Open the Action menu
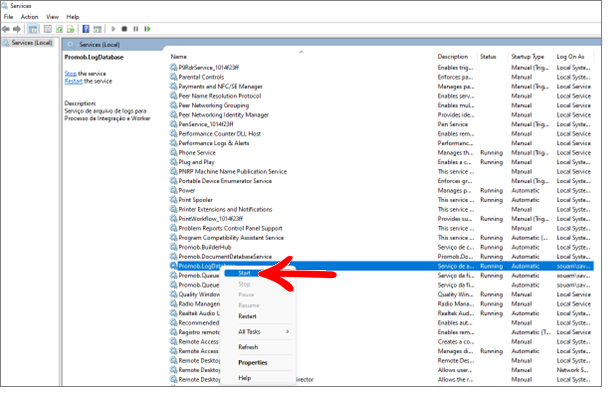 pyautogui.click(x=29, y=17)
